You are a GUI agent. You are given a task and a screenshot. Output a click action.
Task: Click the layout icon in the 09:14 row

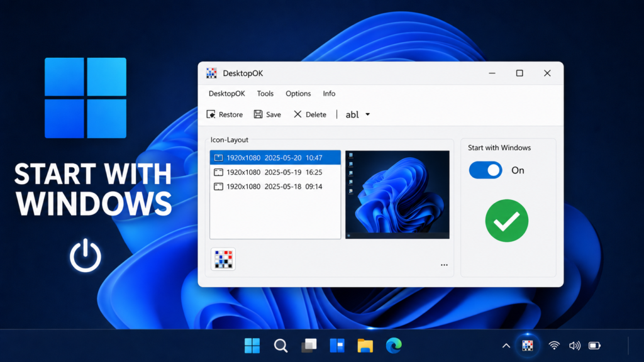pyautogui.click(x=218, y=186)
